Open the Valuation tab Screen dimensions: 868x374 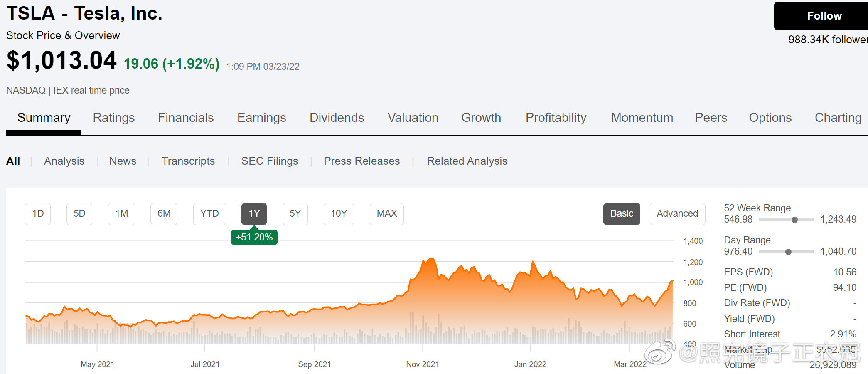click(413, 118)
